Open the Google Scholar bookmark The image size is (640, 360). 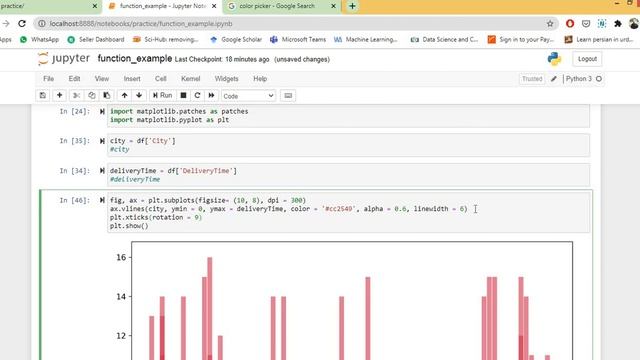coord(236,40)
